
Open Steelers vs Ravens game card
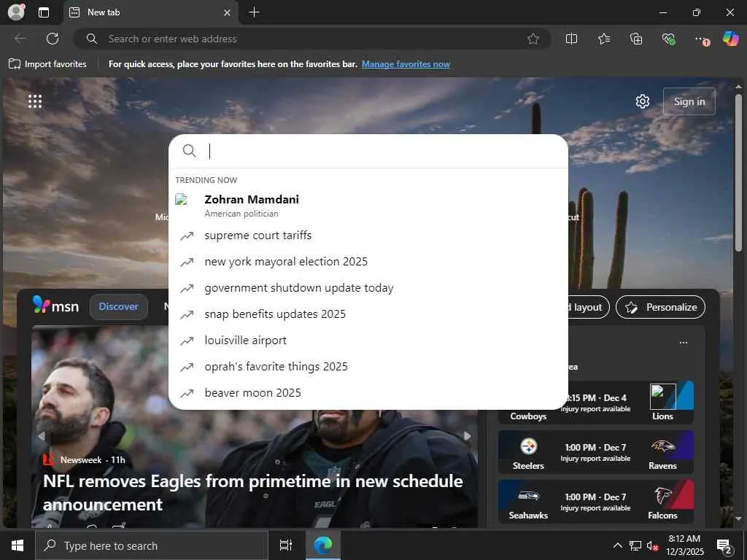coord(595,452)
